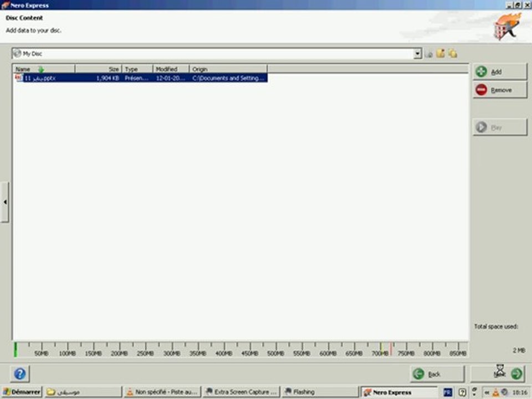532x399 pixels.
Task: Proceed with the Next button
Action: coord(498,373)
